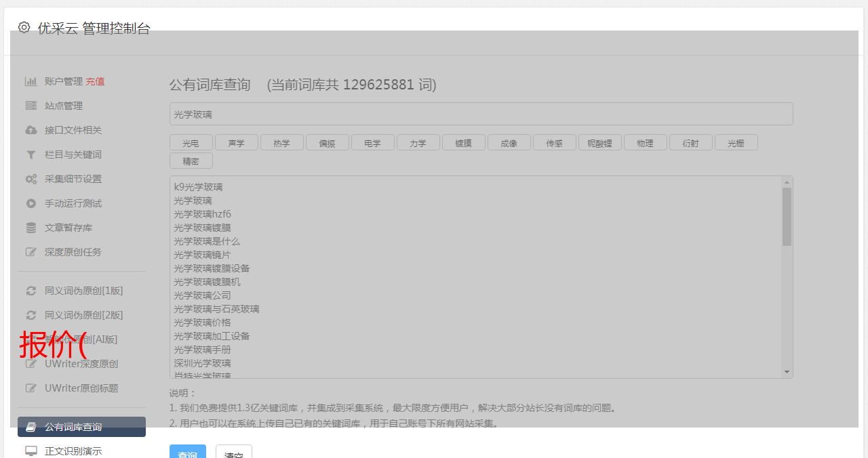The width and height of the screenshot is (868, 458).
Task: Click the database icon for 文章暂存库
Action: coord(31,228)
